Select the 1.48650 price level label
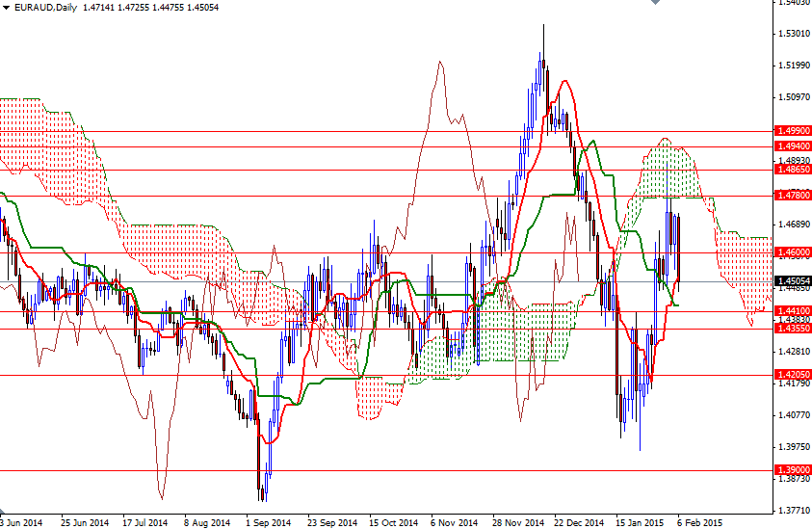Screen dimensions: 812x529 793,170
